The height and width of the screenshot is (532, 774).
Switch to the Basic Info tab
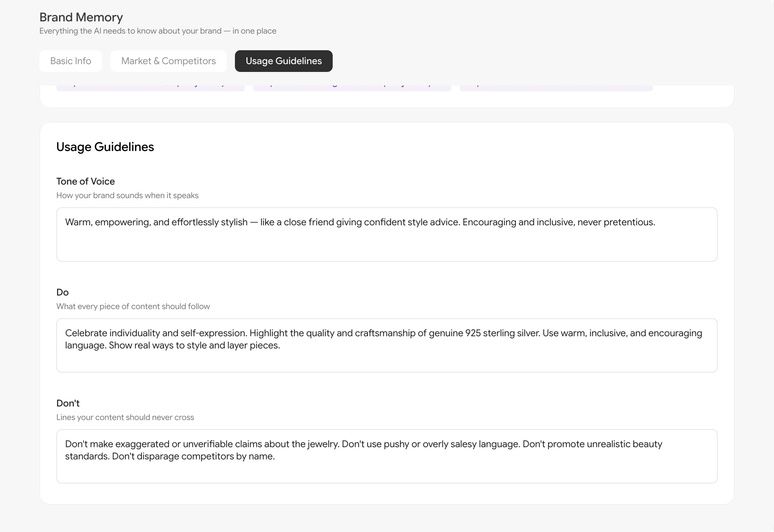coord(71,61)
